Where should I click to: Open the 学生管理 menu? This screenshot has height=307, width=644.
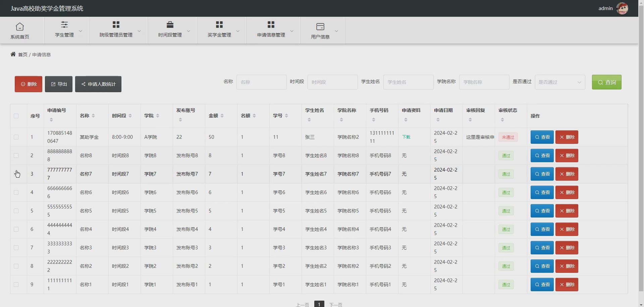(64, 30)
